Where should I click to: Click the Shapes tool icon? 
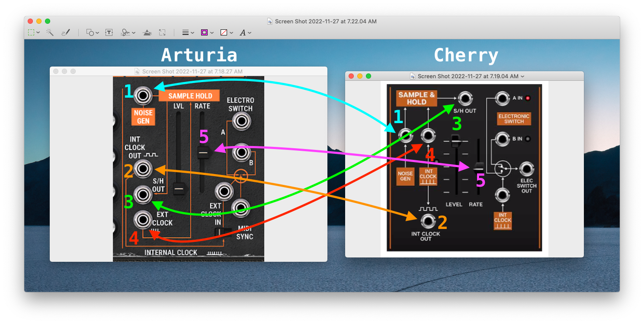[x=90, y=32]
